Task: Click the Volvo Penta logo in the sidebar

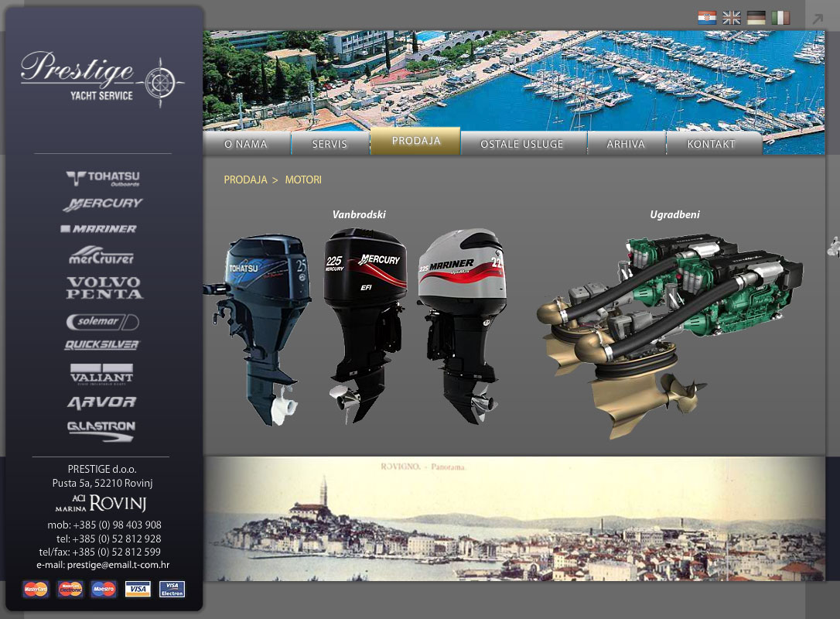Action: pos(104,288)
